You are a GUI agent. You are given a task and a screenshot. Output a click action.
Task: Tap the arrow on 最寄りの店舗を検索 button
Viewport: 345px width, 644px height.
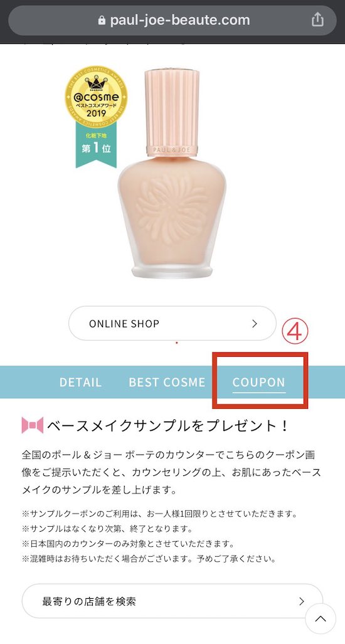(302, 602)
